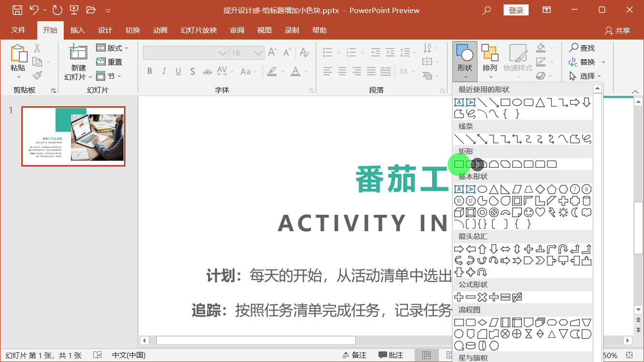Open Customize Quick Access Toolbar dropdown
This screenshot has width=644, height=362.
(108, 10)
